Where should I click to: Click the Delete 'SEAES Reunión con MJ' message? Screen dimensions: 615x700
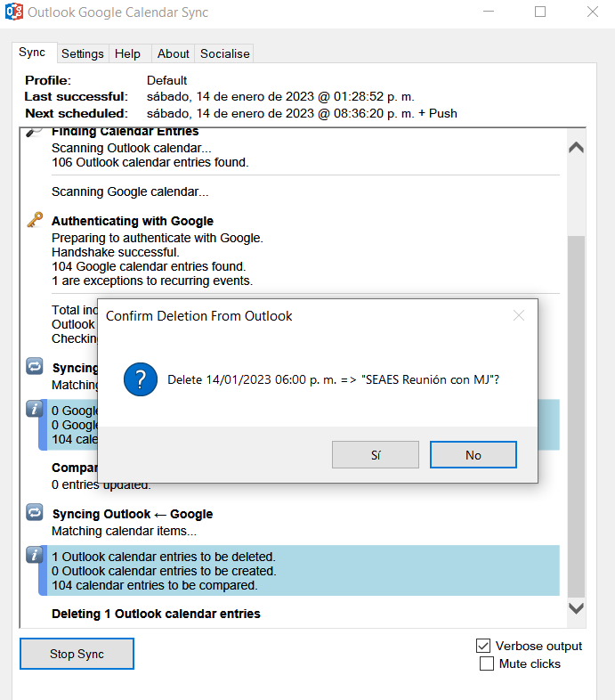334,379
